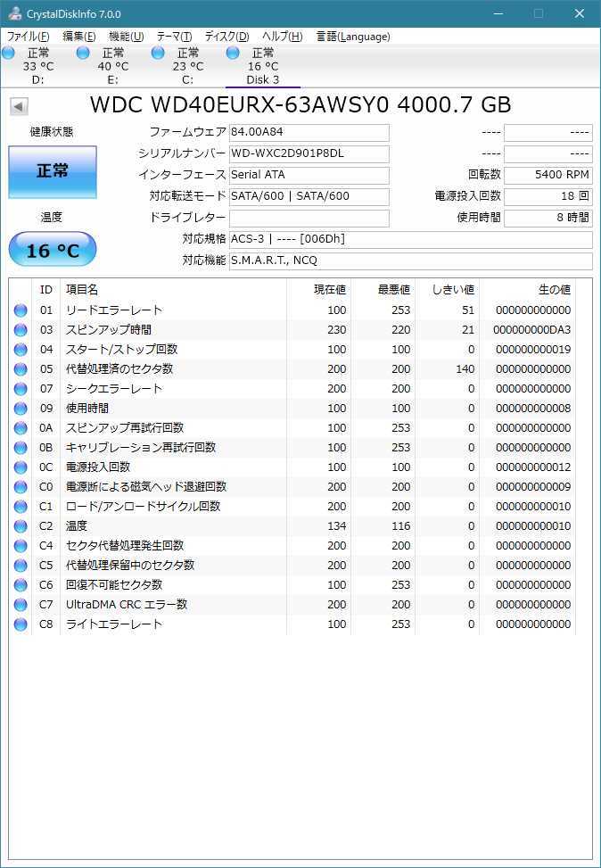Click blue status icon of row C4
This screenshot has width=601, height=868.
coord(21,546)
